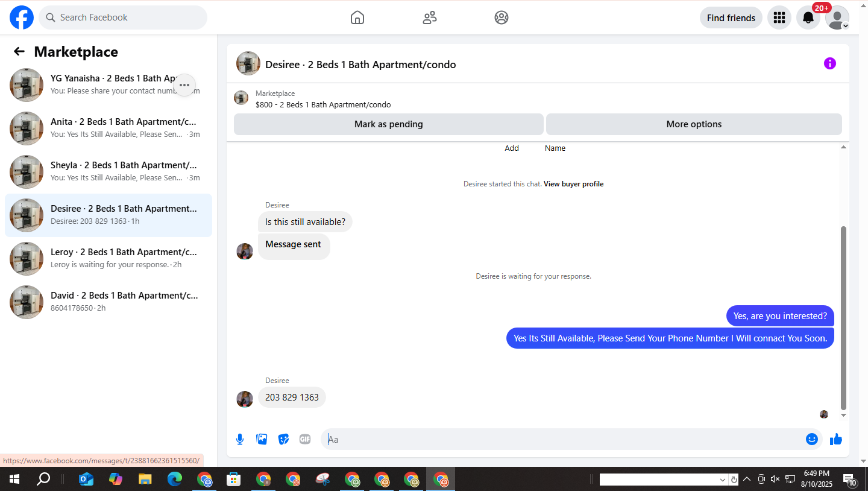Click the taskbar address refresh icon
Screen dimensions: 868x491
[x=734, y=480]
